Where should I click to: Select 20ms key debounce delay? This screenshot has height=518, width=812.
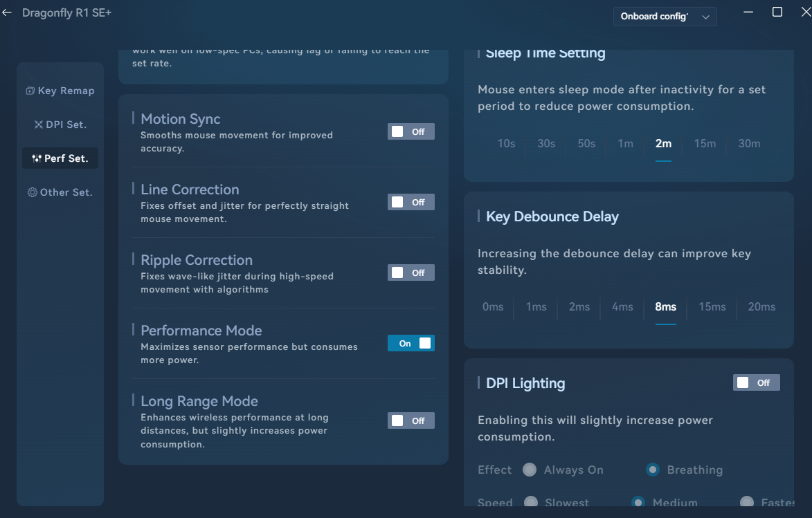point(761,307)
